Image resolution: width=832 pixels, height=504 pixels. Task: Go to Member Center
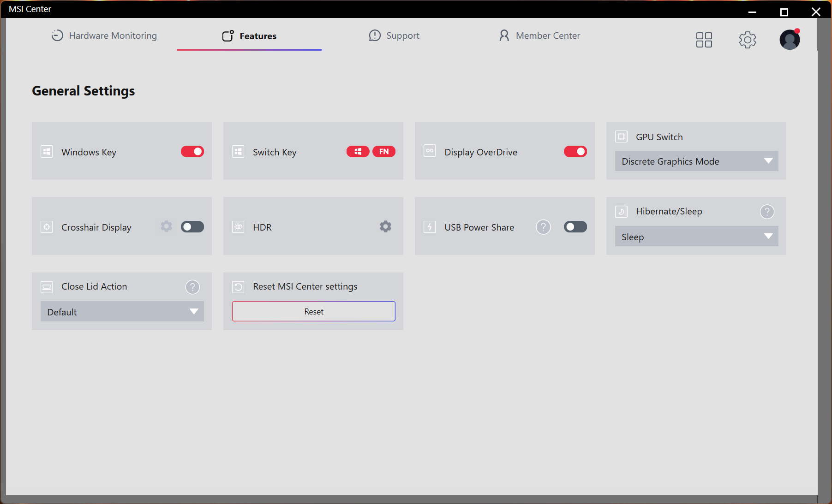coord(539,36)
